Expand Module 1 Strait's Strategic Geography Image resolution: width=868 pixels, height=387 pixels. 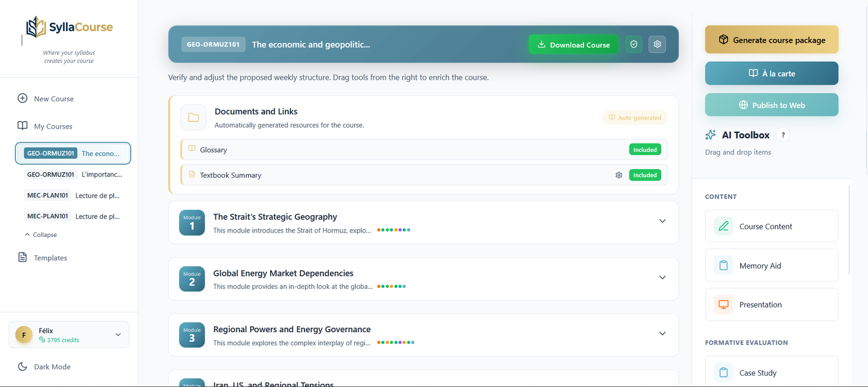[x=662, y=221]
